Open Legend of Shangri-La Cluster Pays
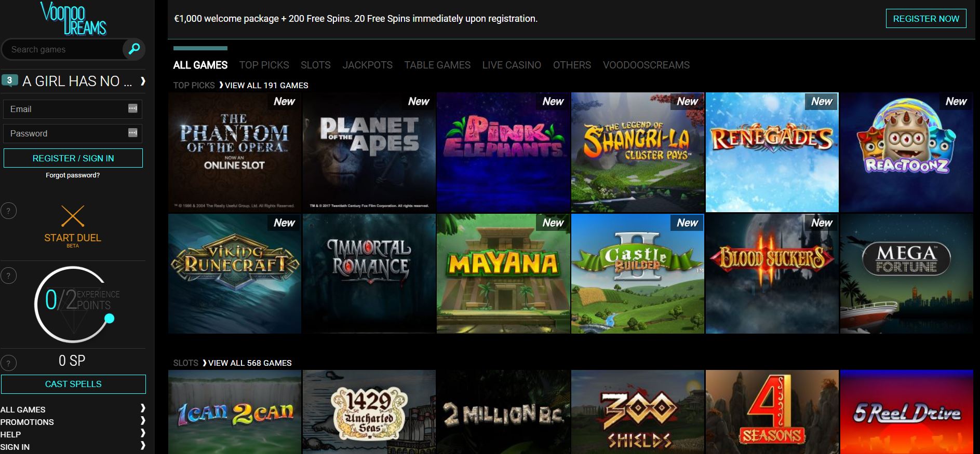The height and width of the screenshot is (454, 980). [638, 152]
